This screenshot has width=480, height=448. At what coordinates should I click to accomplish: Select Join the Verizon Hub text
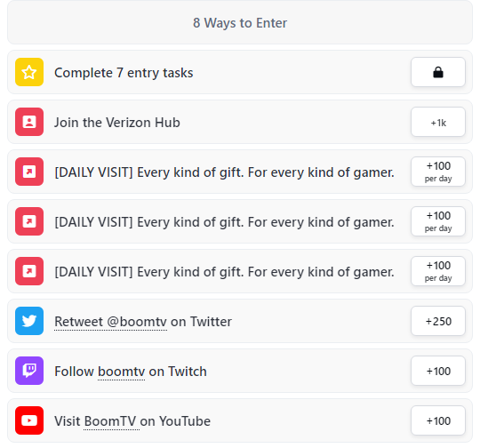(x=117, y=123)
